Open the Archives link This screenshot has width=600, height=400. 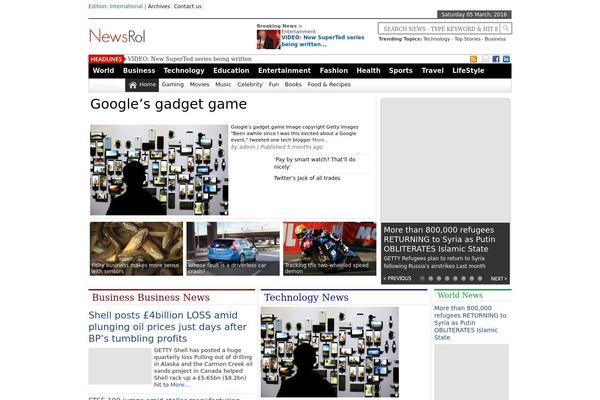click(x=159, y=7)
